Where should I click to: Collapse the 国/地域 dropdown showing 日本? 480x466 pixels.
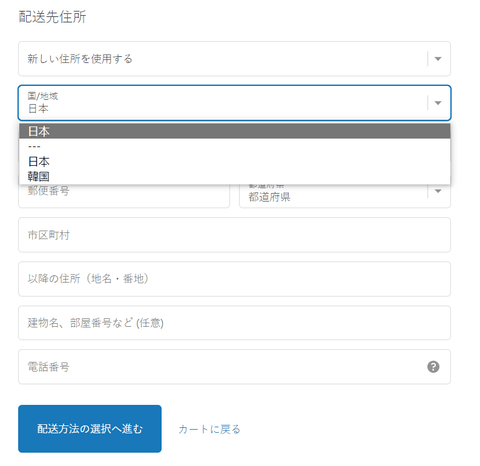[234, 103]
